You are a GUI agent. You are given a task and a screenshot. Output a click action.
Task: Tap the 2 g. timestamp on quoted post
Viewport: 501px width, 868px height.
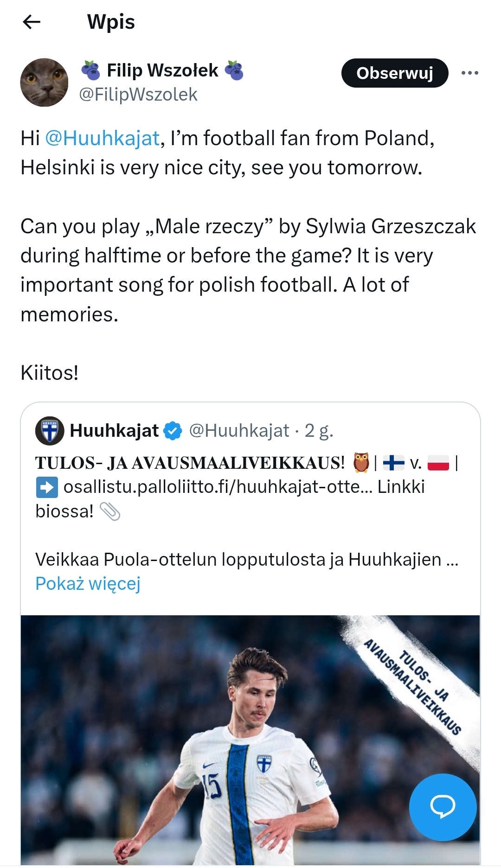319,431
